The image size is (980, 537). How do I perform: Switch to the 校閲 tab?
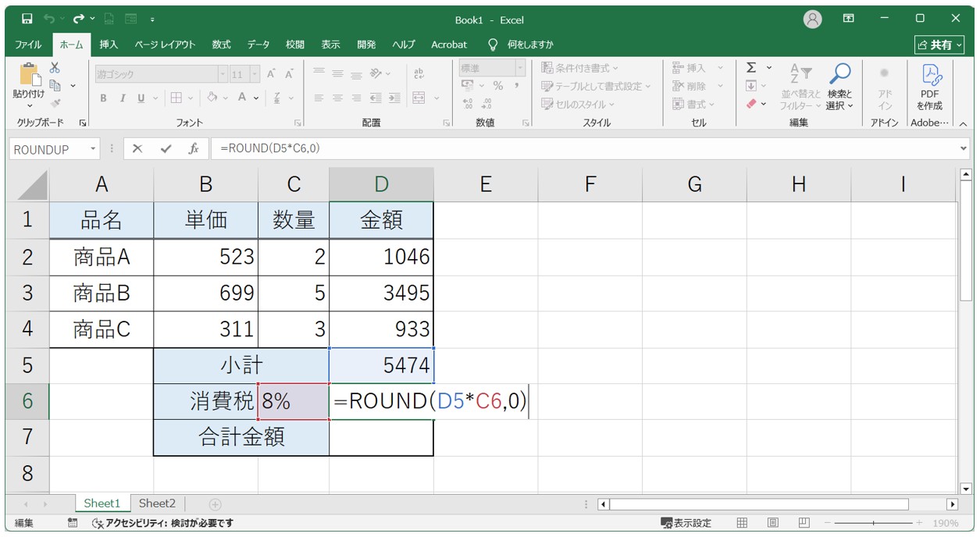tap(295, 44)
